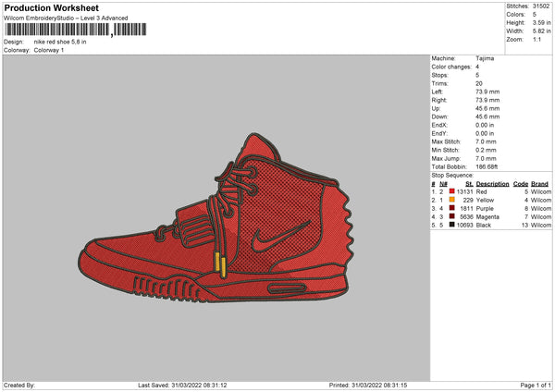Image resolution: width=555 pixels, height=392 pixels.
Task: Click the design name 'nike red shoe 5,8 in'
Action: [x=60, y=42]
